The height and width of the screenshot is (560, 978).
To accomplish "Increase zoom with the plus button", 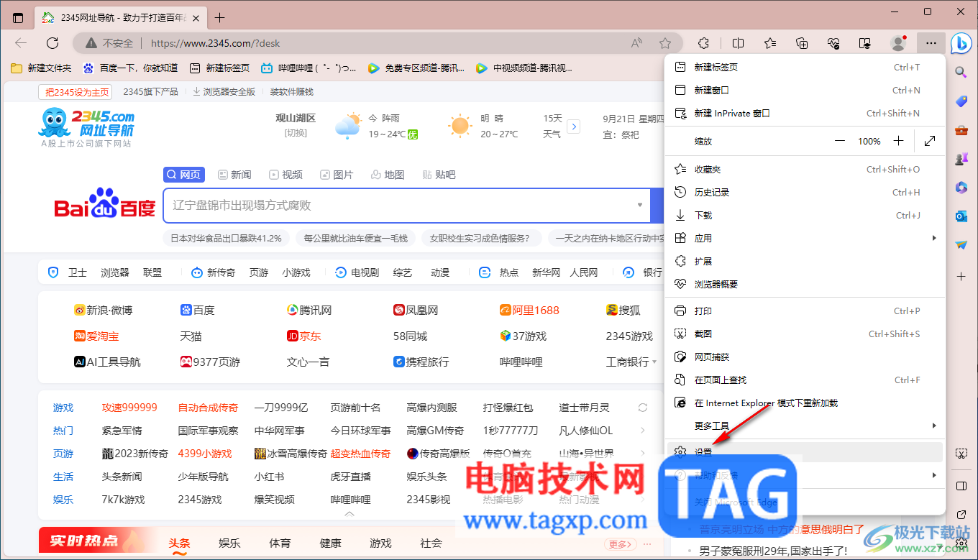I will (898, 142).
